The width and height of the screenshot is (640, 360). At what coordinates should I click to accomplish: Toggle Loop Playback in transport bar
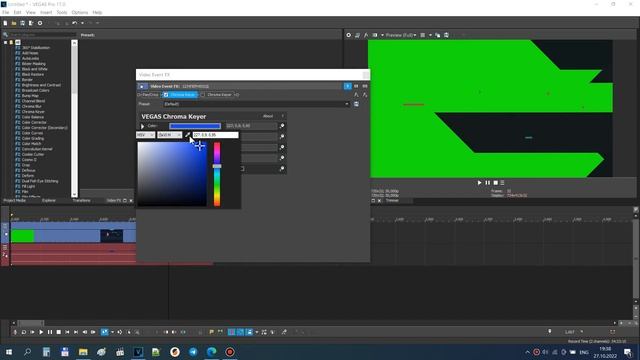24,332
